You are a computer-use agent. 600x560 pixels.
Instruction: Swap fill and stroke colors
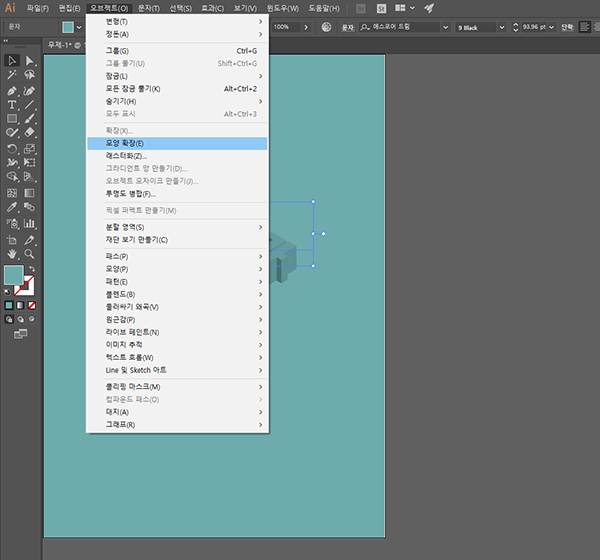pos(32,268)
